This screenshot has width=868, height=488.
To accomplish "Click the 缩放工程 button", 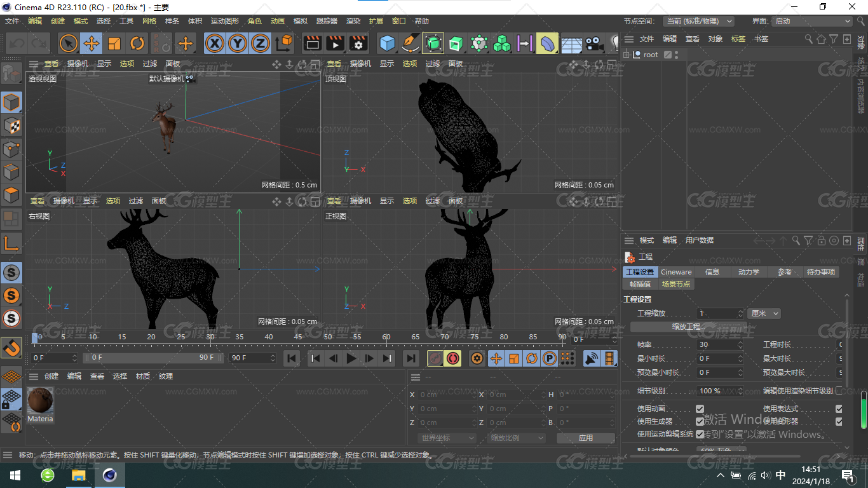I will point(689,327).
